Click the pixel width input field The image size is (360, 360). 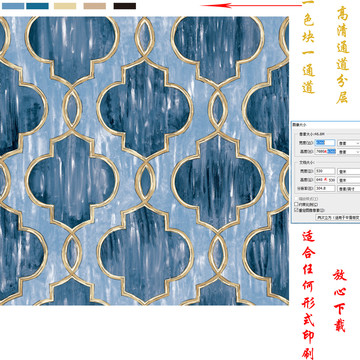pyautogui.click(x=325, y=143)
